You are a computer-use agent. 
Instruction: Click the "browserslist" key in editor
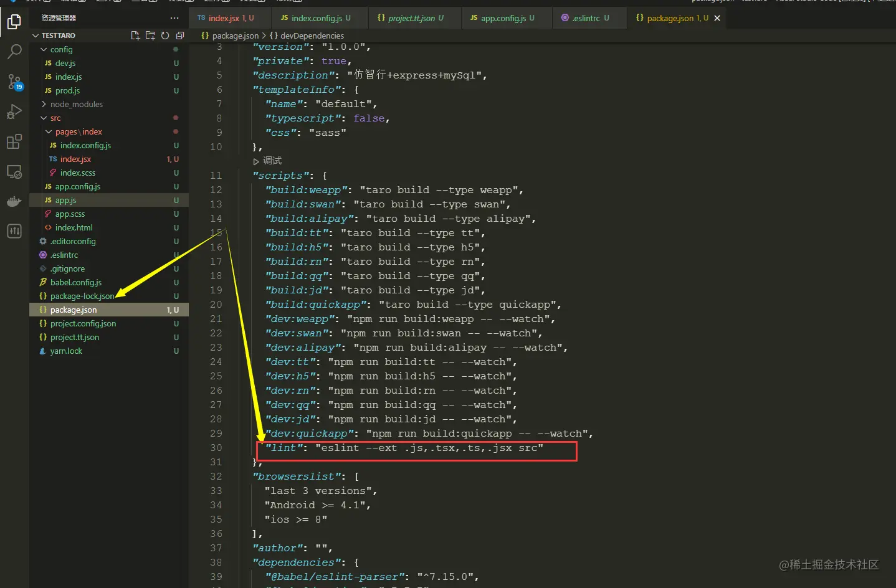pos(297,477)
